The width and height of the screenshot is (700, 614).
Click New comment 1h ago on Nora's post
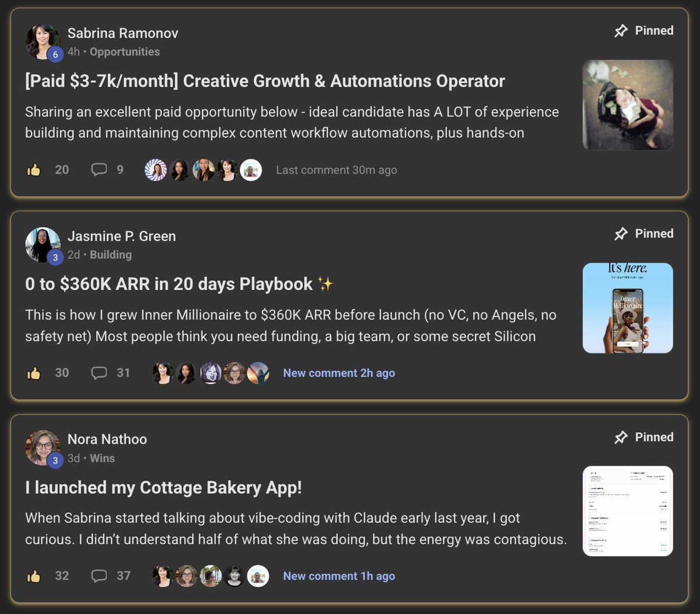pos(339,576)
